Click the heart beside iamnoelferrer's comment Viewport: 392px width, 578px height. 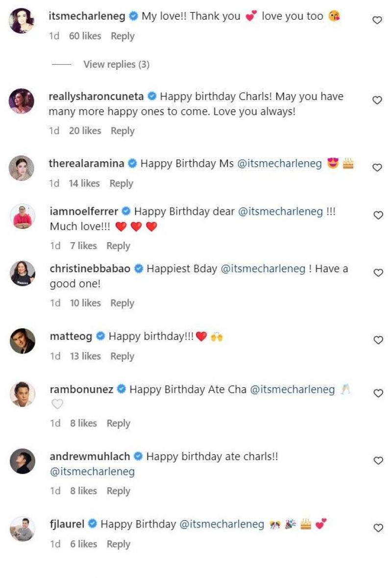(x=378, y=215)
